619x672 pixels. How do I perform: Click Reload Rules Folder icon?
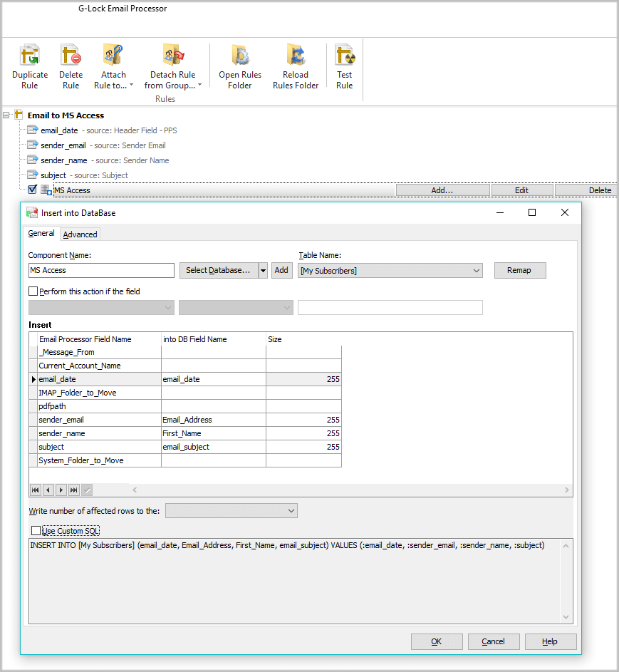click(x=296, y=56)
